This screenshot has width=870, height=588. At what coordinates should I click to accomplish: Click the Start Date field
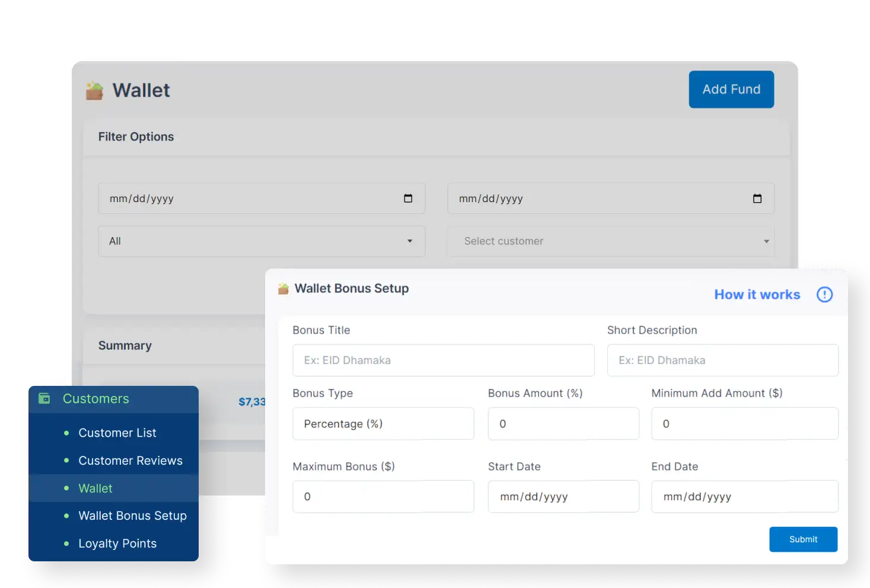[563, 496]
